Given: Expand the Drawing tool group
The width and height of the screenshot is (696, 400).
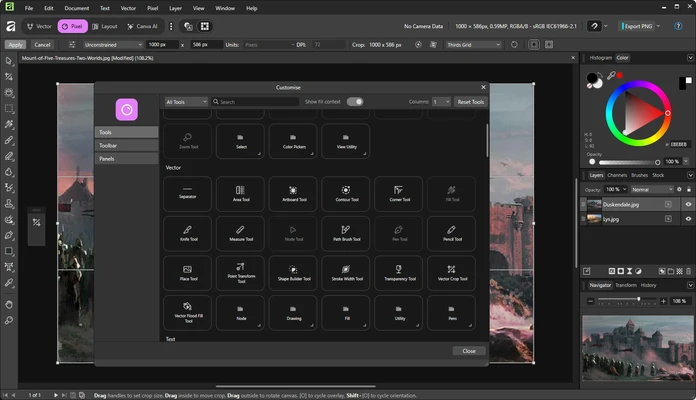Looking at the screenshot, I should tap(293, 313).
